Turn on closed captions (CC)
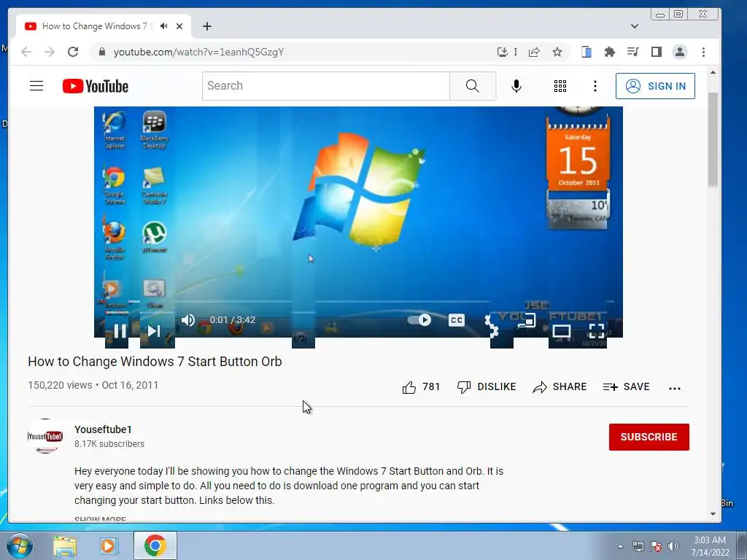Viewport: 747px width, 560px height. (x=457, y=320)
